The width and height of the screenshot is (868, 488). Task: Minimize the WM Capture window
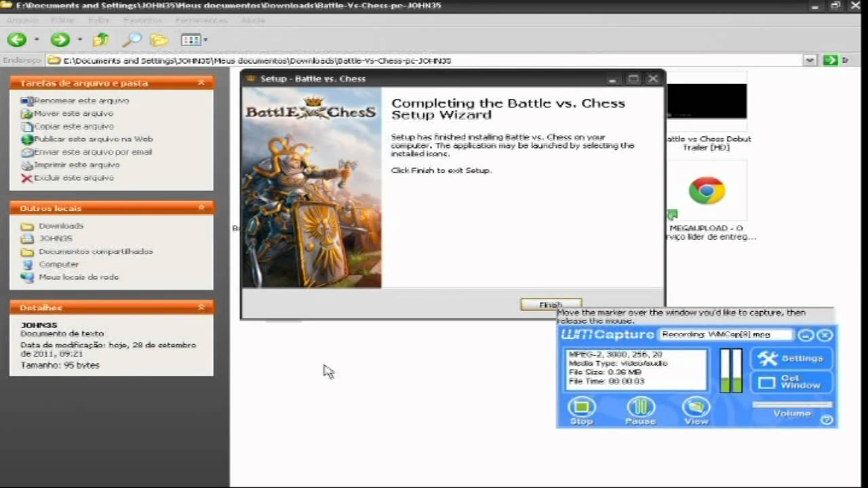pos(806,335)
